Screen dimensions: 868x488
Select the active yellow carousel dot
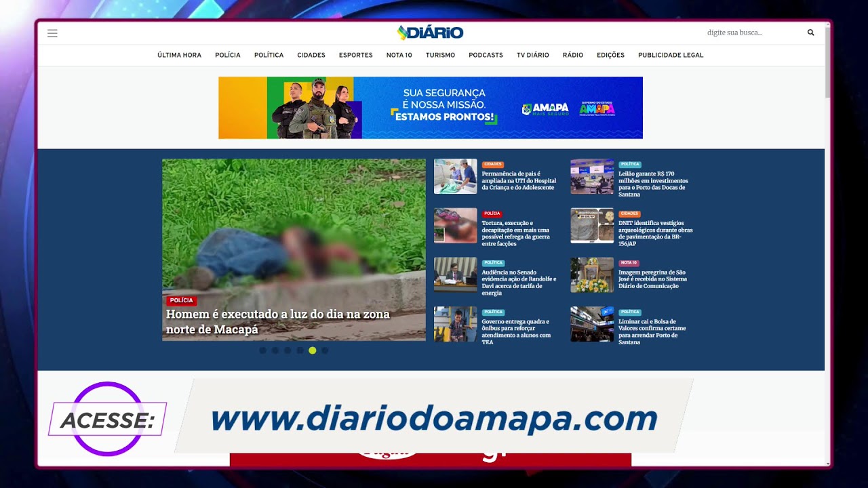pos(312,350)
